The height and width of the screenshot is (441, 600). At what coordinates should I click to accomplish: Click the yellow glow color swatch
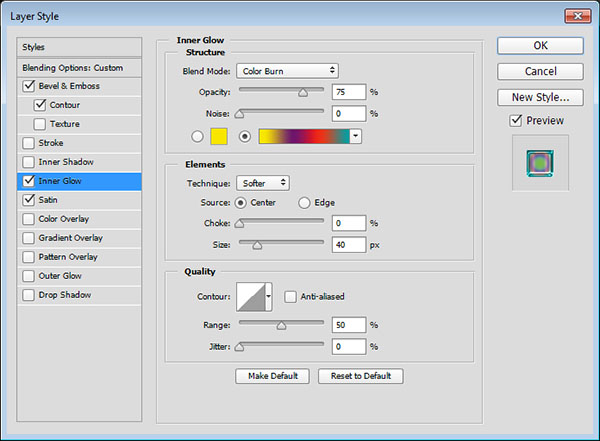coord(221,136)
